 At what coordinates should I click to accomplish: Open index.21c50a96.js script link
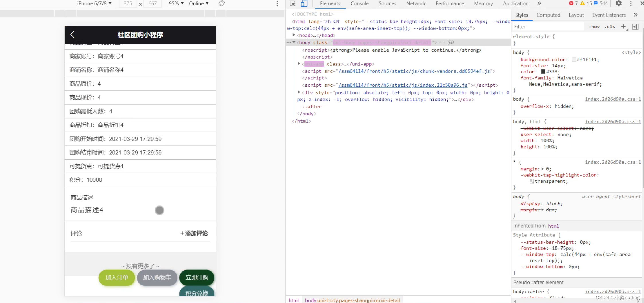tap(403, 85)
